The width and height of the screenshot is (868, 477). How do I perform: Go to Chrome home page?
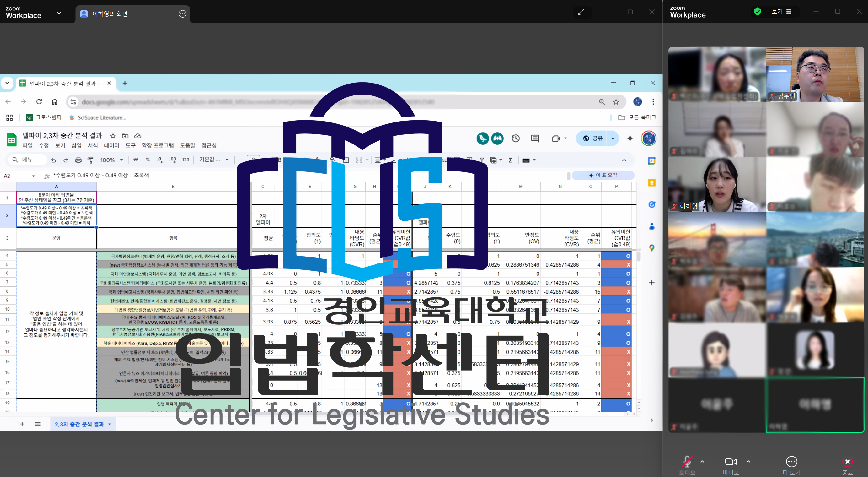pos(55,101)
